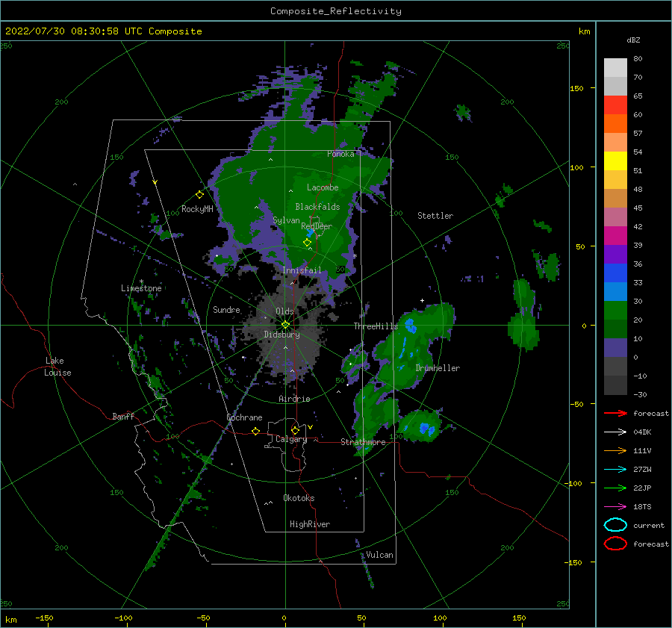Select the Airdrie label
Screen dimensions: 672x628
[294, 399]
